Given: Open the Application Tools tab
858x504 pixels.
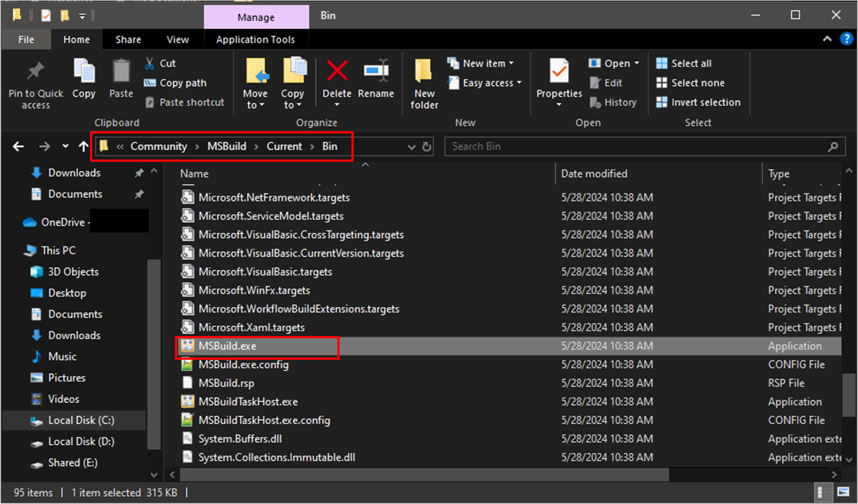Looking at the screenshot, I should point(255,40).
